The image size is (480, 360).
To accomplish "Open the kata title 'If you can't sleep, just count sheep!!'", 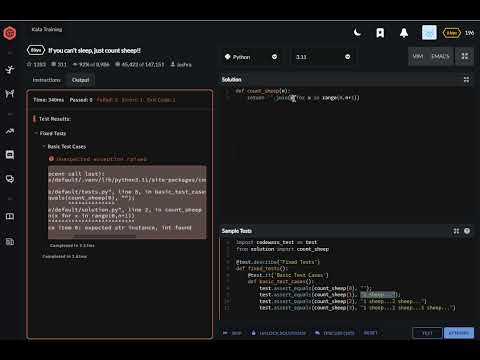I will [94, 51].
